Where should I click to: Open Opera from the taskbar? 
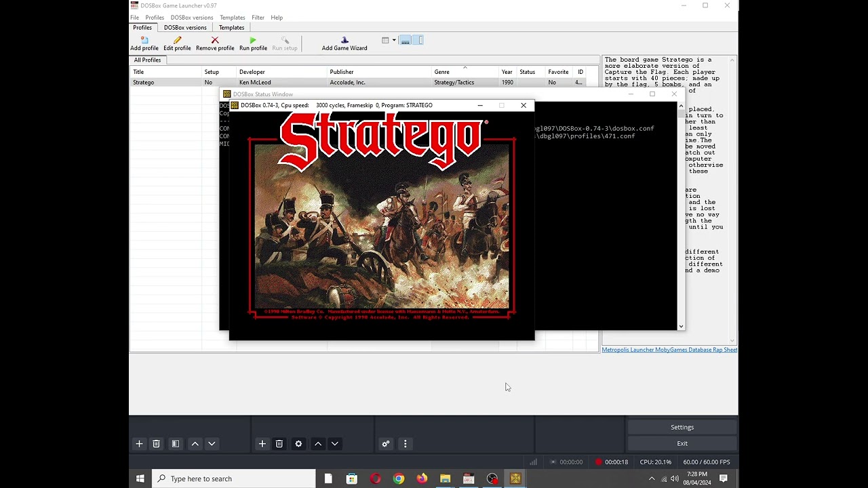pos(376,479)
